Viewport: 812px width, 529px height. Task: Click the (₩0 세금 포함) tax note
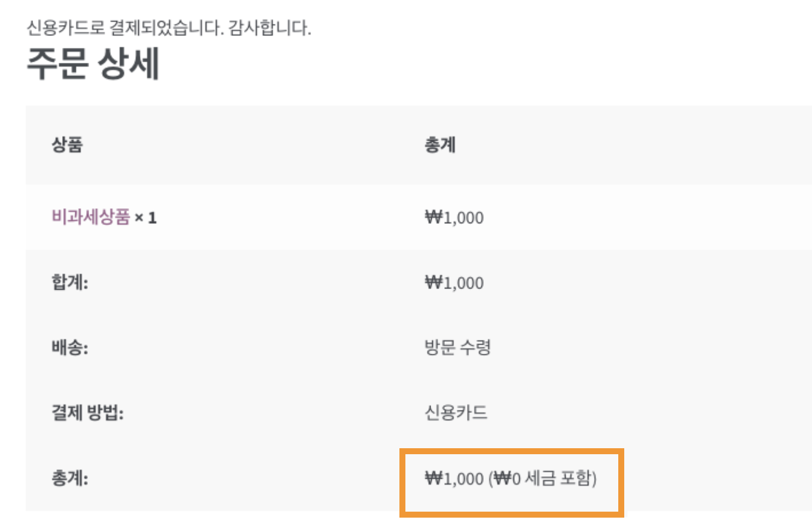542,479
